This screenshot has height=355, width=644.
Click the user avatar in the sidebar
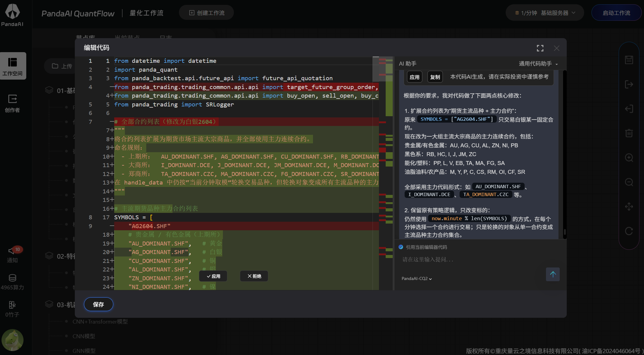pyautogui.click(x=13, y=340)
